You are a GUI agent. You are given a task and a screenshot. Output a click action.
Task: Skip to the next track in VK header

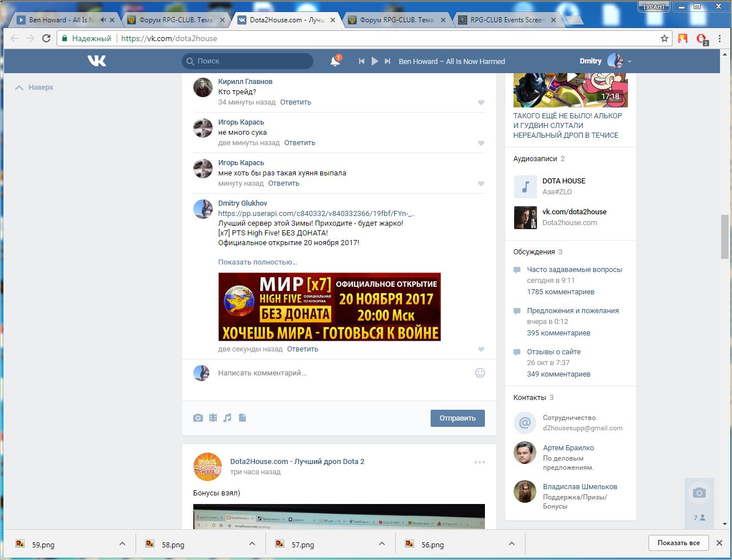[388, 61]
